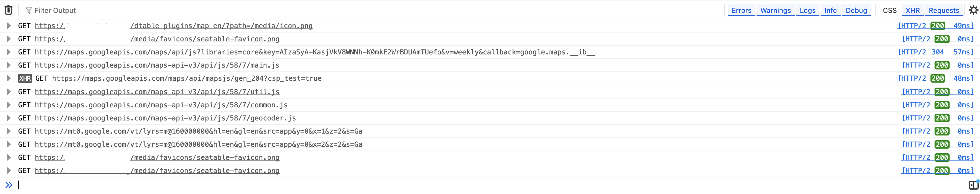
Task: Toggle the Errors filter
Action: pyautogui.click(x=741, y=11)
